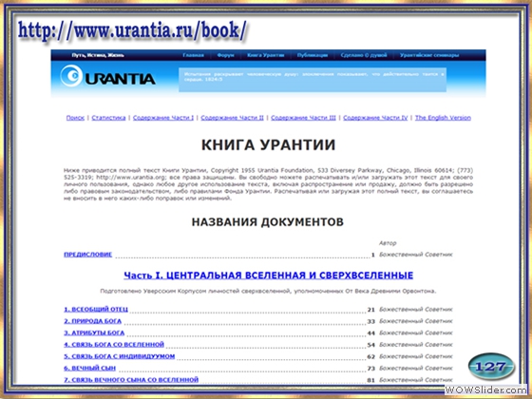The image size is (532, 399).
Task: Click the oval 127 slide number badge
Action: coord(491,367)
